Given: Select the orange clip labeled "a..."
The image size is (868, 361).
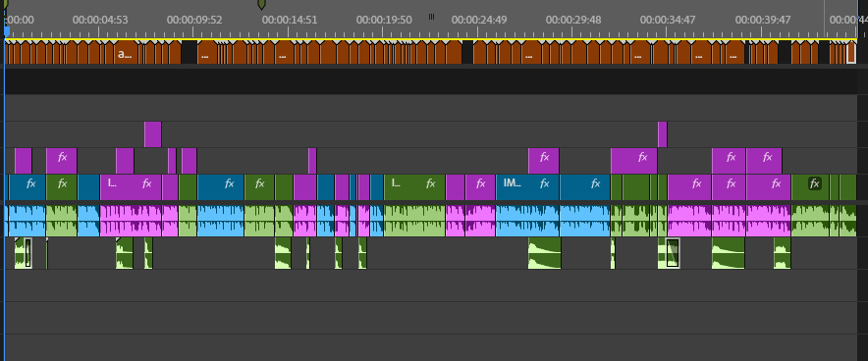Looking at the screenshot, I should 126,53.
